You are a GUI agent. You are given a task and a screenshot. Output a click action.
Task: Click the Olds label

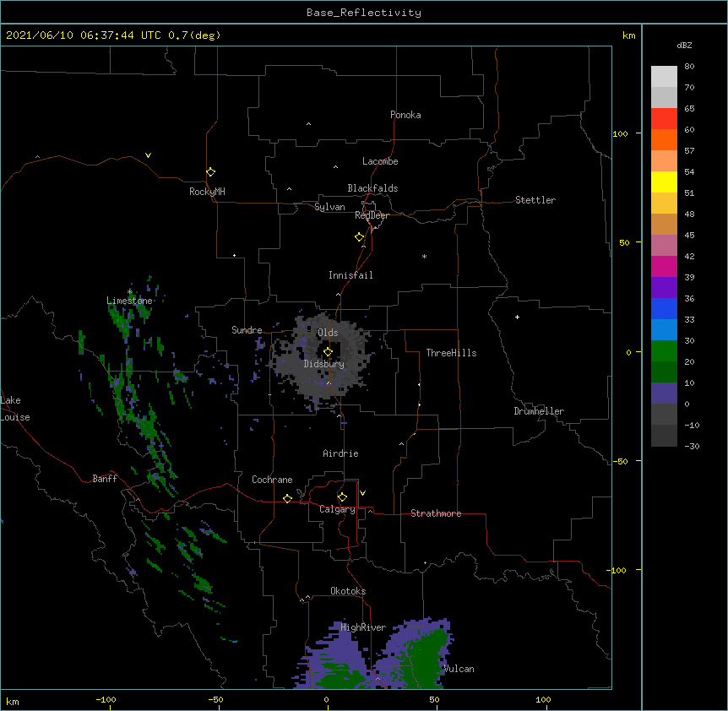coord(328,333)
